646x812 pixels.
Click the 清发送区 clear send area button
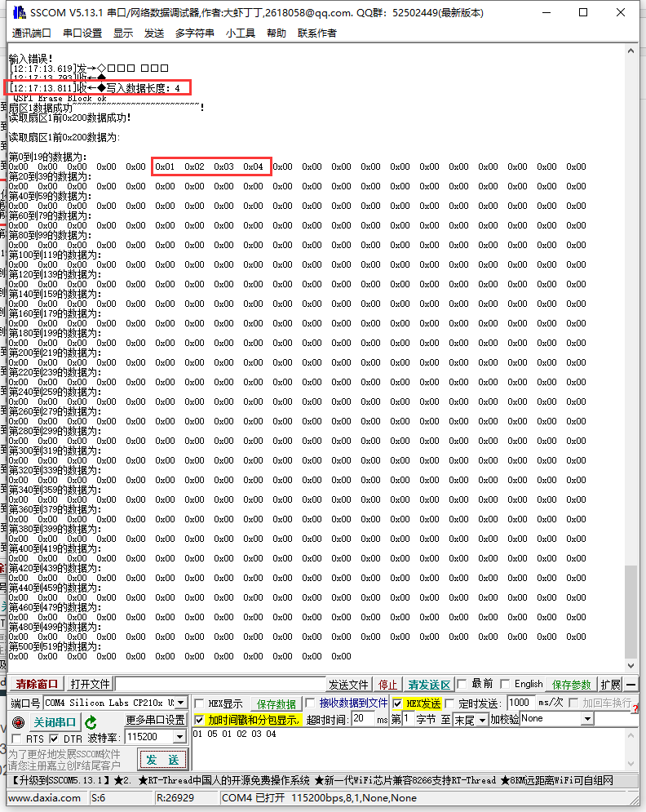point(429,685)
